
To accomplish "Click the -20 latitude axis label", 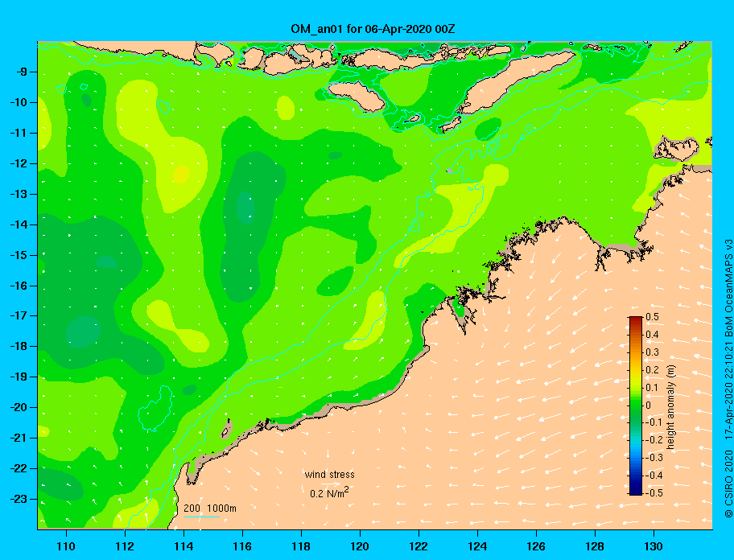I will pos(19,407).
